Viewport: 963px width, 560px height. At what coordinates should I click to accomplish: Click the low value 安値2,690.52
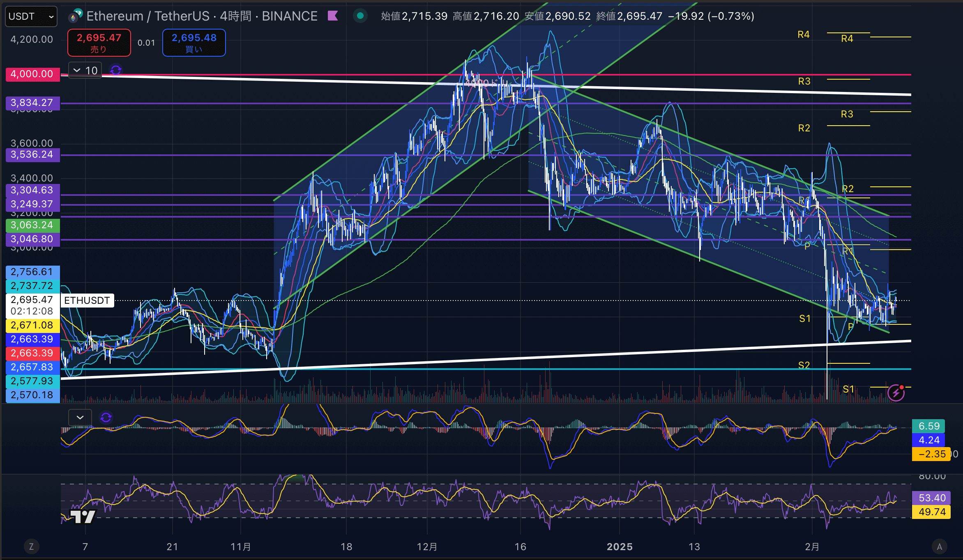pyautogui.click(x=558, y=16)
